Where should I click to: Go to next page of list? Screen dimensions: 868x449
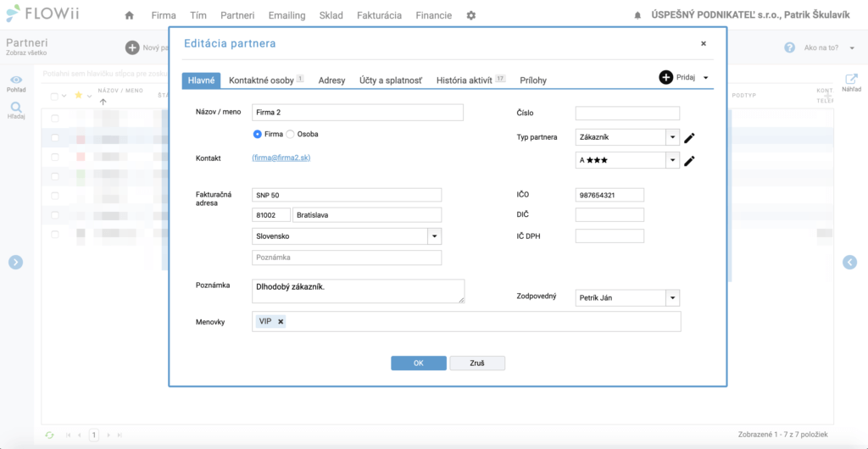108,435
